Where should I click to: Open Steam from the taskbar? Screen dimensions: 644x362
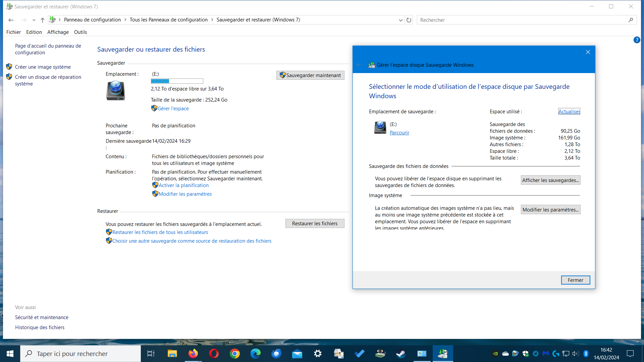tap(401, 354)
